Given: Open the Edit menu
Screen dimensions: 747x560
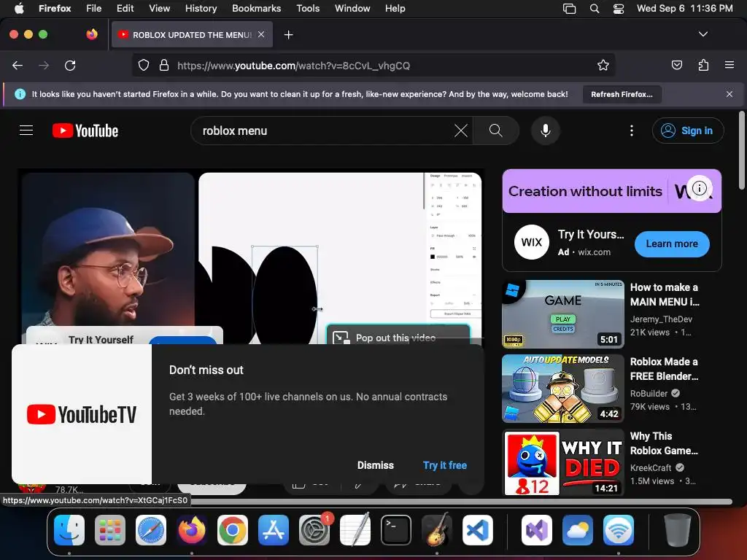Looking at the screenshot, I should [x=125, y=8].
